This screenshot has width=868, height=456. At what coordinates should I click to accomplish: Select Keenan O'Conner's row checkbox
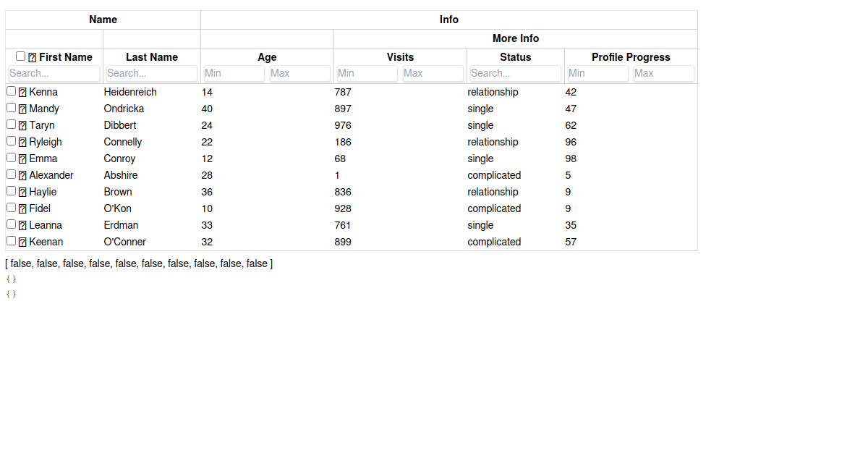click(11, 241)
